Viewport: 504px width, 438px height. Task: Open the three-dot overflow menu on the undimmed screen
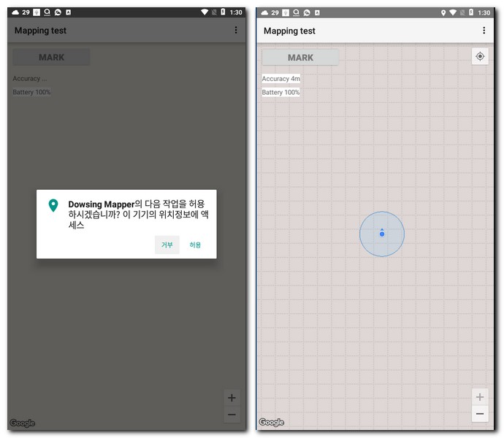484,31
